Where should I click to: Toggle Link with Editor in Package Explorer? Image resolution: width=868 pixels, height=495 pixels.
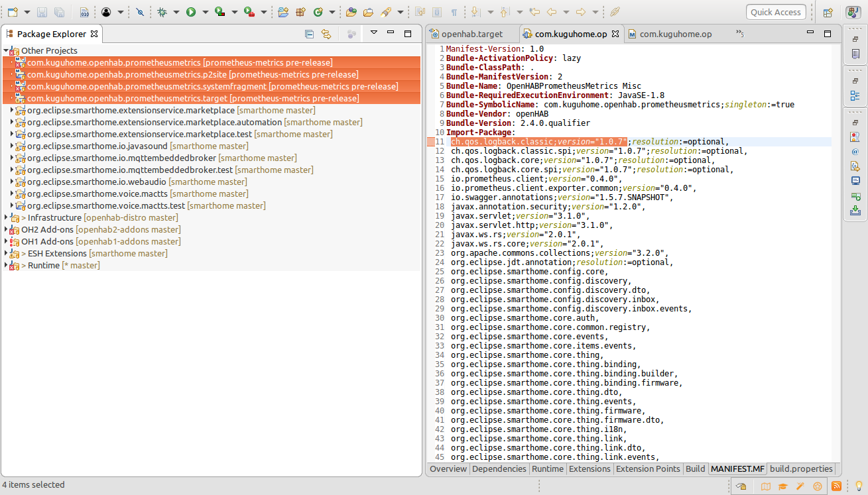tap(326, 34)
